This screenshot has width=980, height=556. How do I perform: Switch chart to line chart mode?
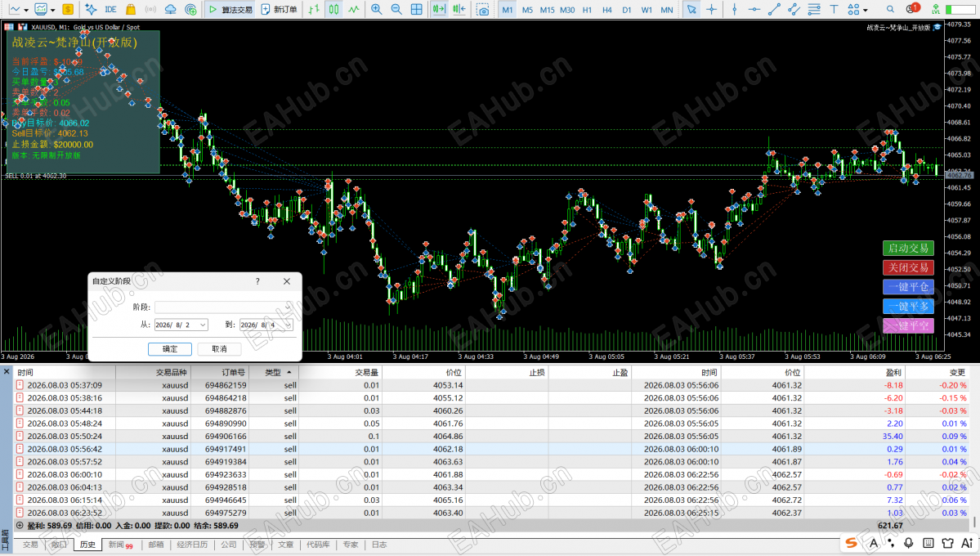click(x=354, y=9)
